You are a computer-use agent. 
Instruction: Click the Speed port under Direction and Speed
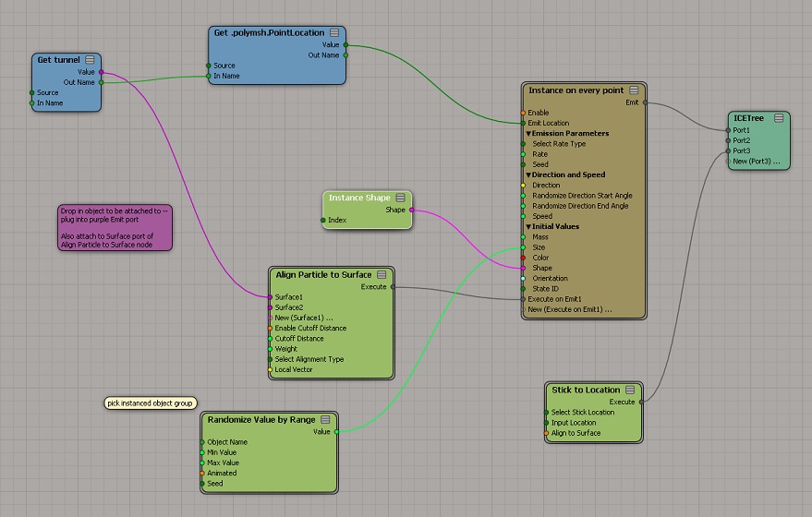pyautogui.click(x=523, y=216)
